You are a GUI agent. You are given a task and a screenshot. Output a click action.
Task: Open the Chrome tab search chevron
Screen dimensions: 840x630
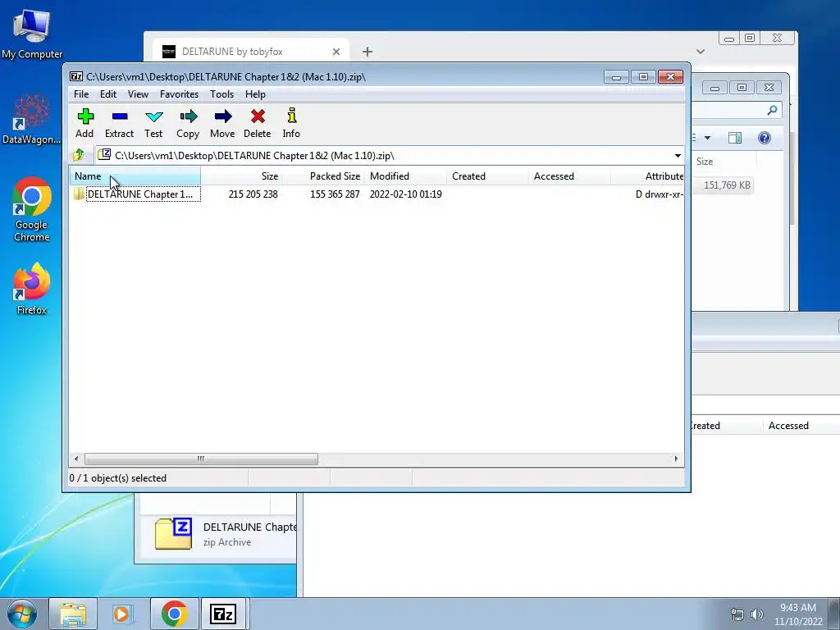coord(701,52)
